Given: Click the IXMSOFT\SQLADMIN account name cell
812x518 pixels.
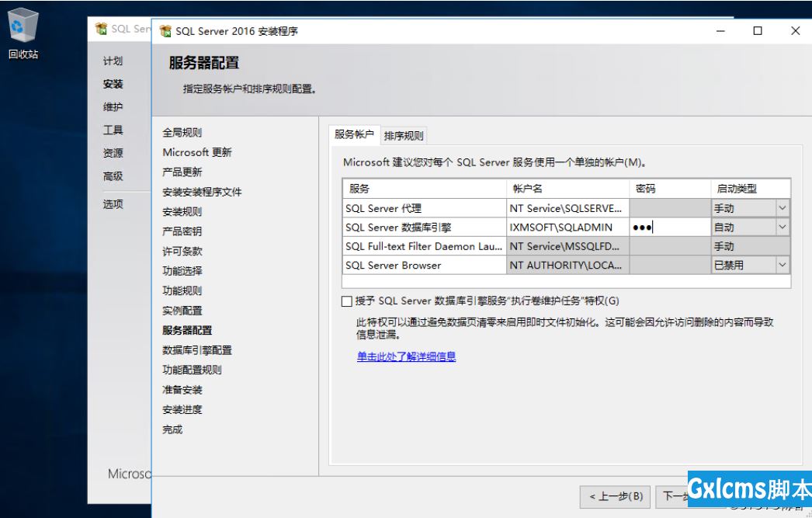Looking at the screenshot, I should coord(568,227).
